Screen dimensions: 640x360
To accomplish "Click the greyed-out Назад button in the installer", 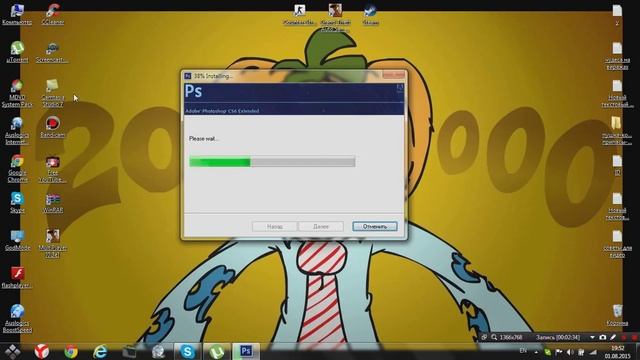I will coord(274,226).
